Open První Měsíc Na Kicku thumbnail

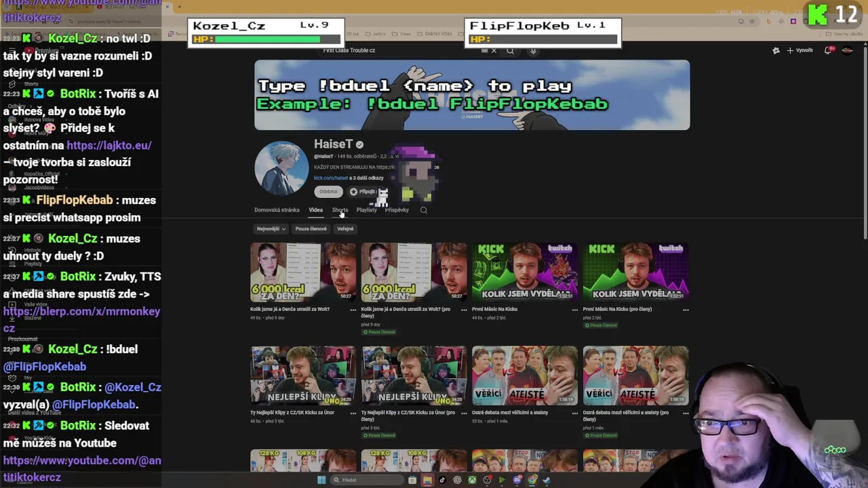tap(525, 272)
